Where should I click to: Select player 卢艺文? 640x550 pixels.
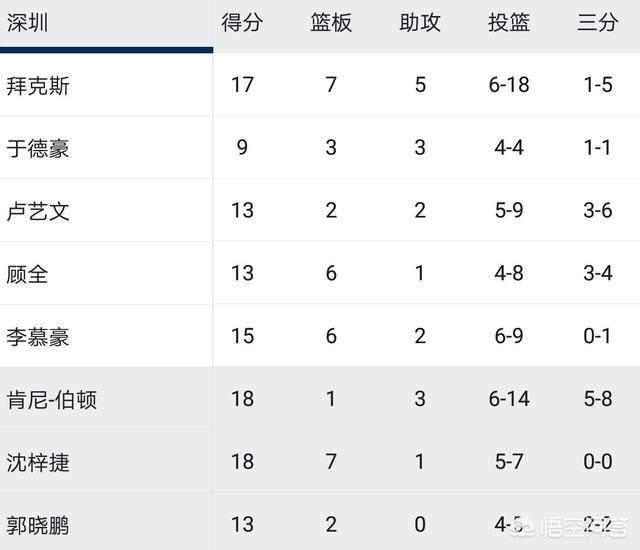pos(38,211)
